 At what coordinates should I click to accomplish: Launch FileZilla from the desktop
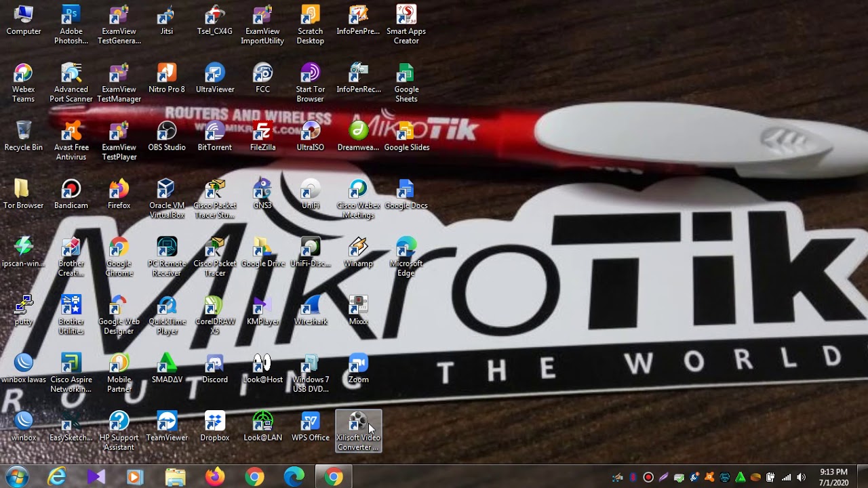[x=262, y=136]
